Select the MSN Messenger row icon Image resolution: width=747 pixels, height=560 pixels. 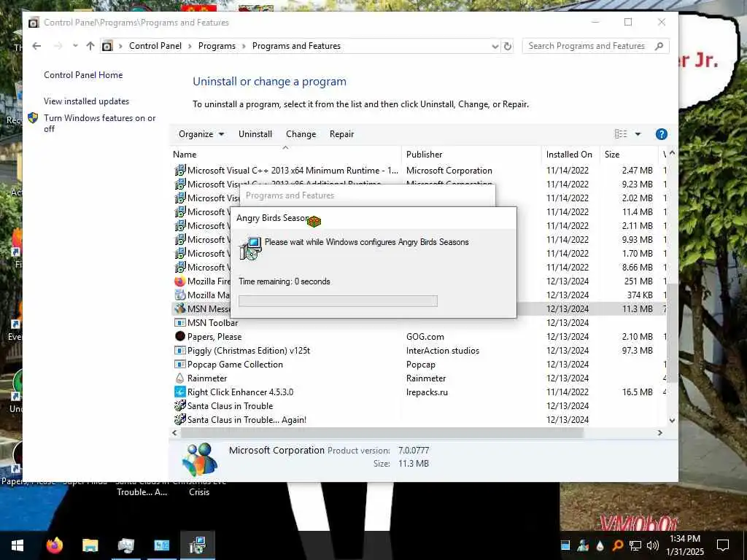pyautogui.click(x=180, y=308)
